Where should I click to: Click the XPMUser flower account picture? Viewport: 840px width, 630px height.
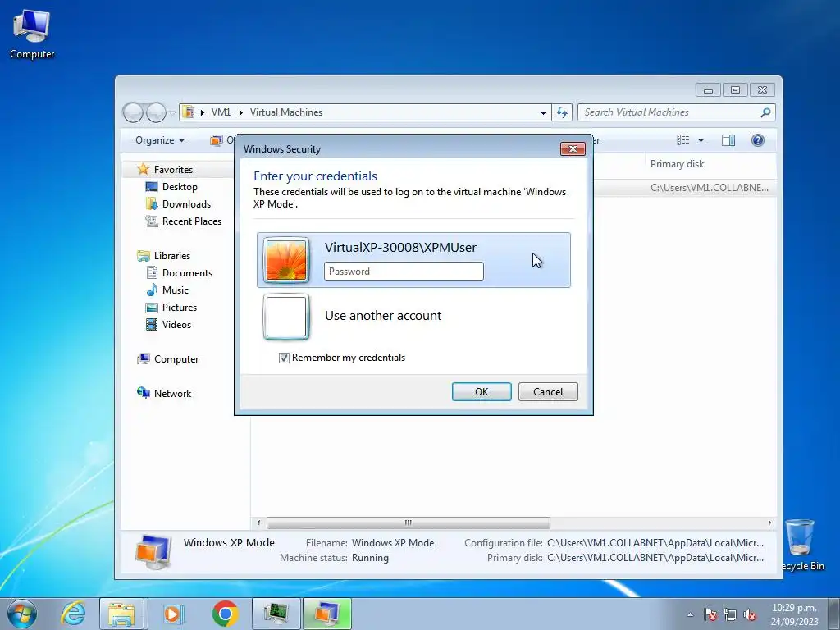(x=286, y=260)
